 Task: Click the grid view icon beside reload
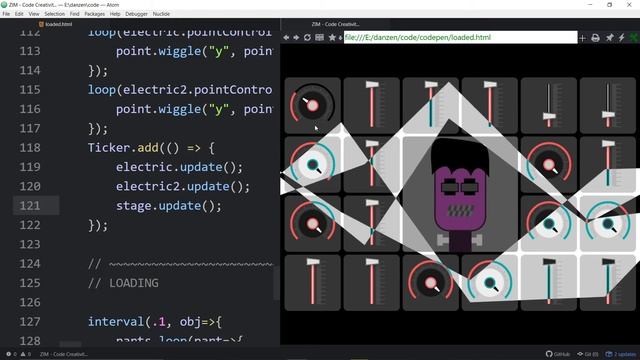point(320,38)
